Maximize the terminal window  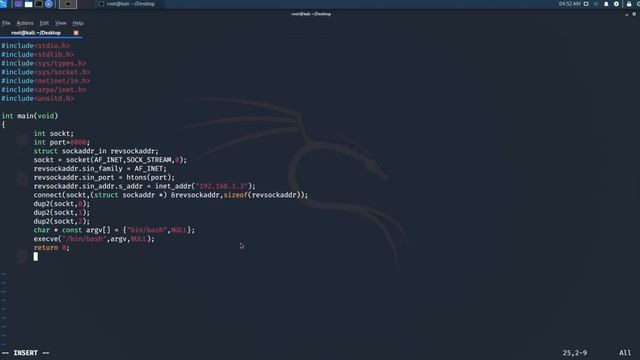click(634, 14)
